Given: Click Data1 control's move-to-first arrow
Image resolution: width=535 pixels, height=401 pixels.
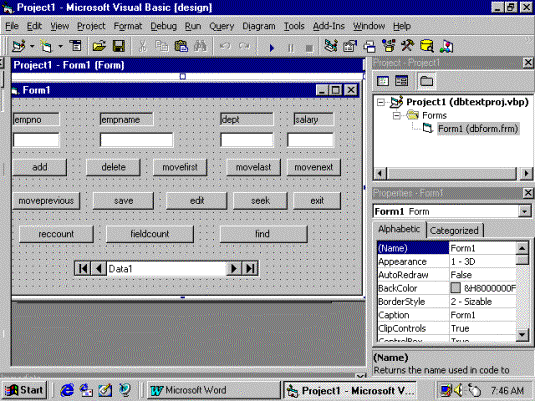Looking at the screenshot, I should pyautogui.click(x=83, y=269).
